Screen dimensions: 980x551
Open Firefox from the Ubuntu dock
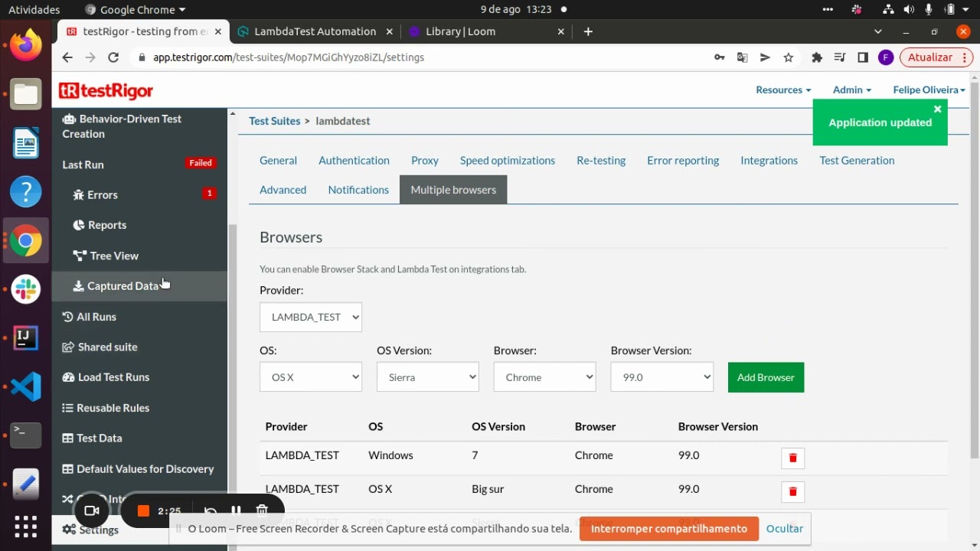coord(25,45)
